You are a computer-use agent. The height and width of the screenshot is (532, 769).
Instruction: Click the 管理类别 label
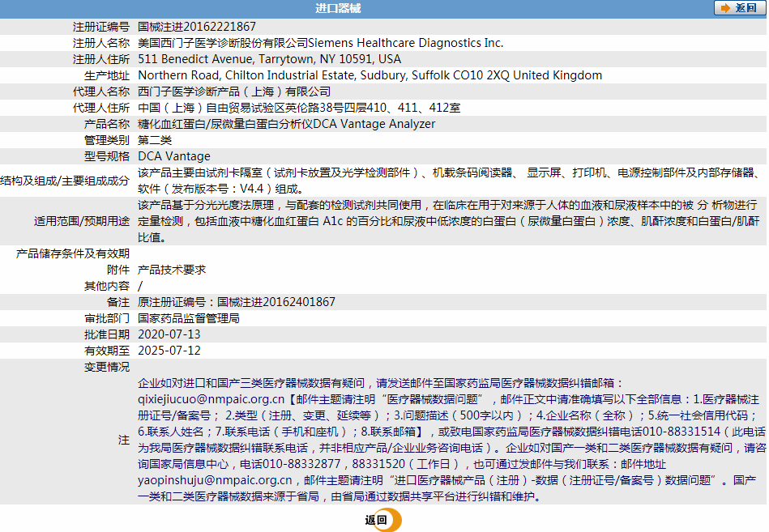point(107,140)
